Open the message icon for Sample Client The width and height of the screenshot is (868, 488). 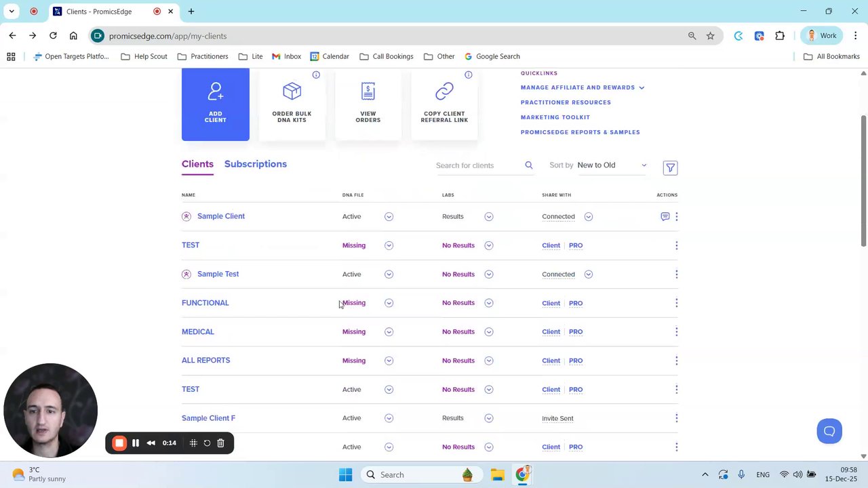coord(665,216)
